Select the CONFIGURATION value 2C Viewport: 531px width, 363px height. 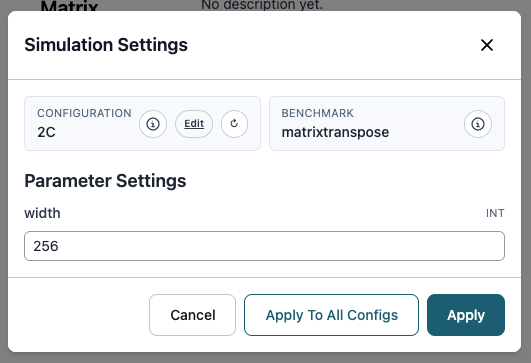point(46,132)
